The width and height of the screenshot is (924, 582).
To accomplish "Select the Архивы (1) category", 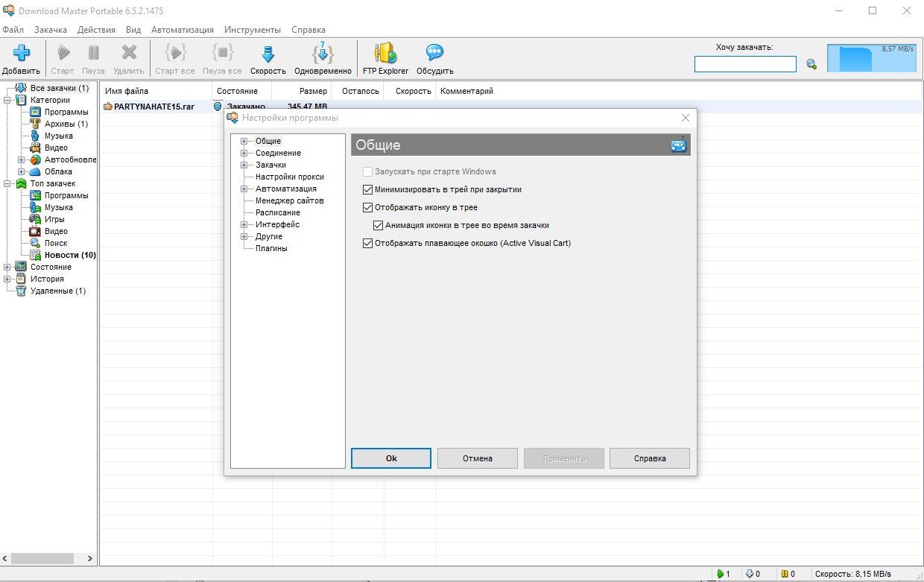I will [66, 124].
